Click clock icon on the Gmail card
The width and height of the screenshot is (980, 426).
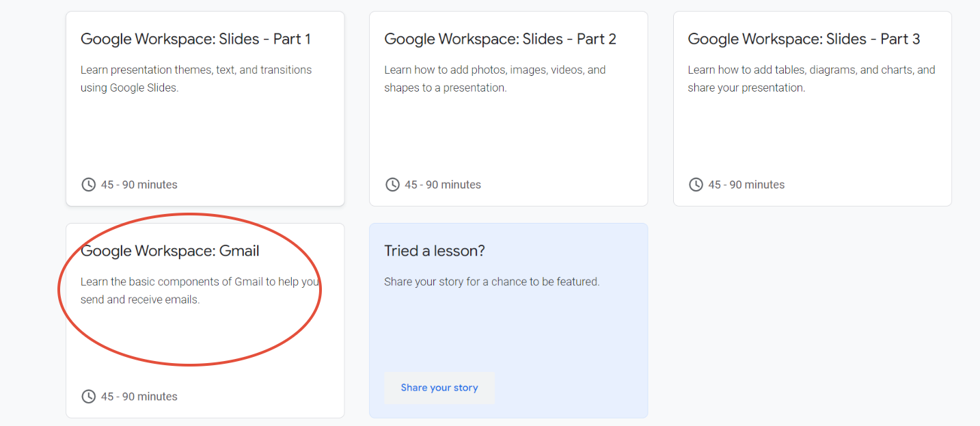(x=88, y=397)
